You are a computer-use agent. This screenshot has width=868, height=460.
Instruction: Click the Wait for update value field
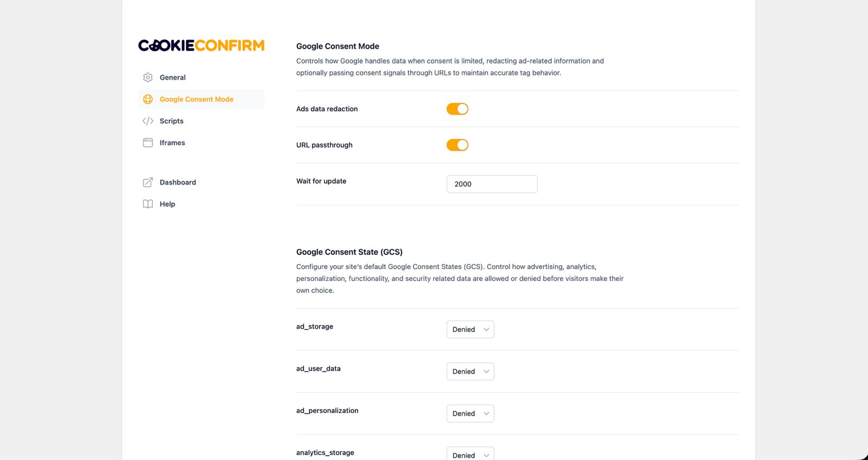tap(492, 184)
